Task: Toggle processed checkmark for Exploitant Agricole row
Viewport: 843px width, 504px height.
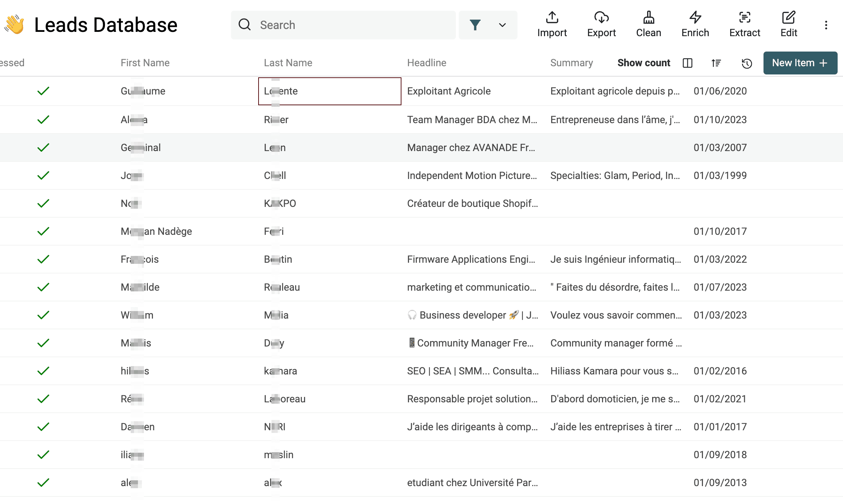Action: tap(43, 91)
